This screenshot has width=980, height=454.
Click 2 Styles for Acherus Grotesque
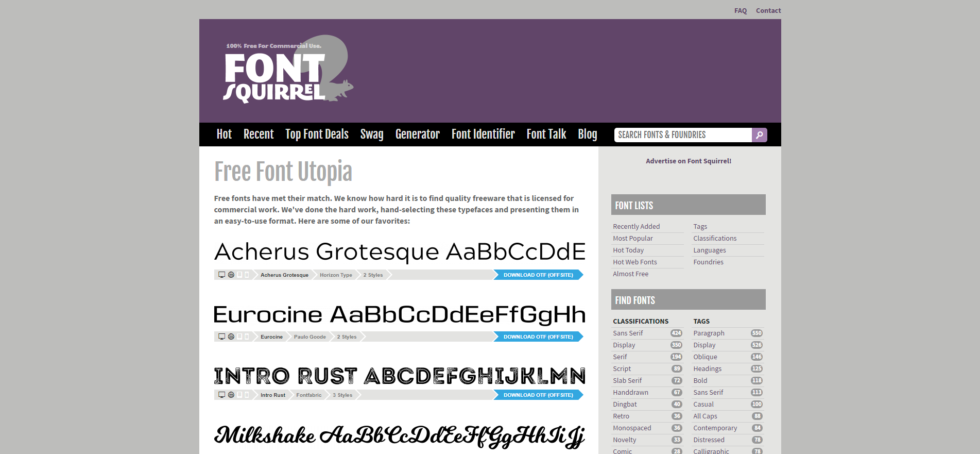pyautogui.click(x=373, y=275)
